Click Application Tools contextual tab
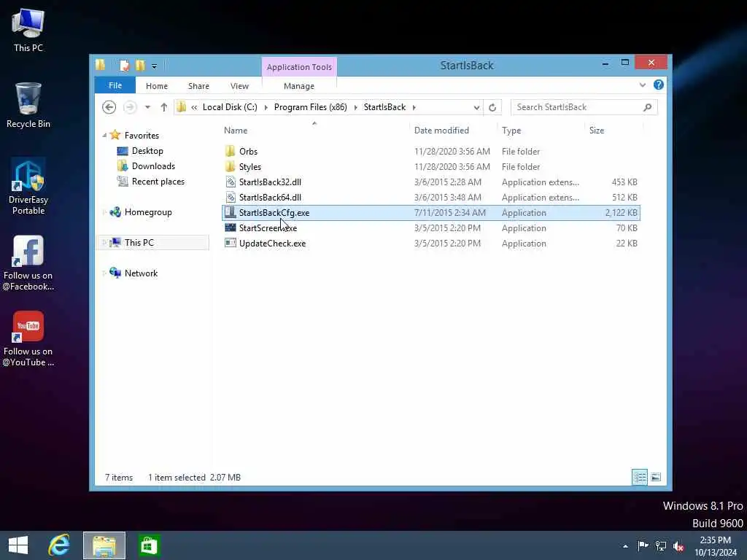The height and width of the screenshot is (560, 747). tap(299, 67)
